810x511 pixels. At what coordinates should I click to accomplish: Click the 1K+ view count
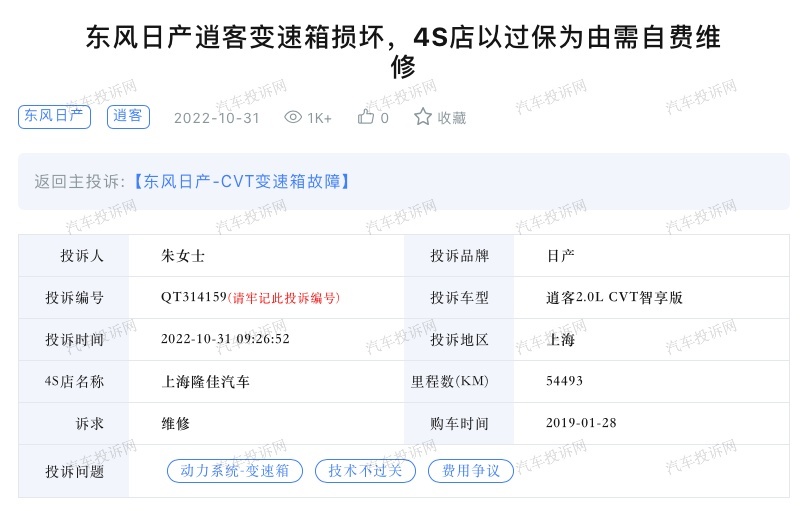pos(319,118)
